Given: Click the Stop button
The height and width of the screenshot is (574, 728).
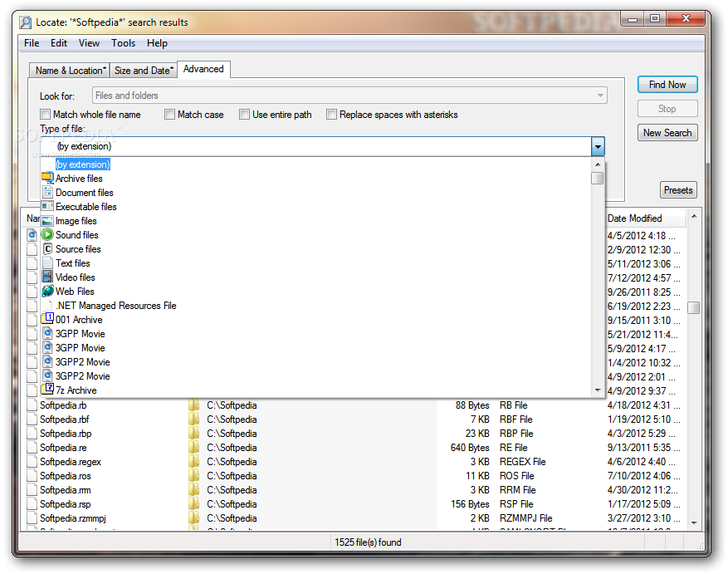Looking at the screenshot, I should click(x=667, y=109).
